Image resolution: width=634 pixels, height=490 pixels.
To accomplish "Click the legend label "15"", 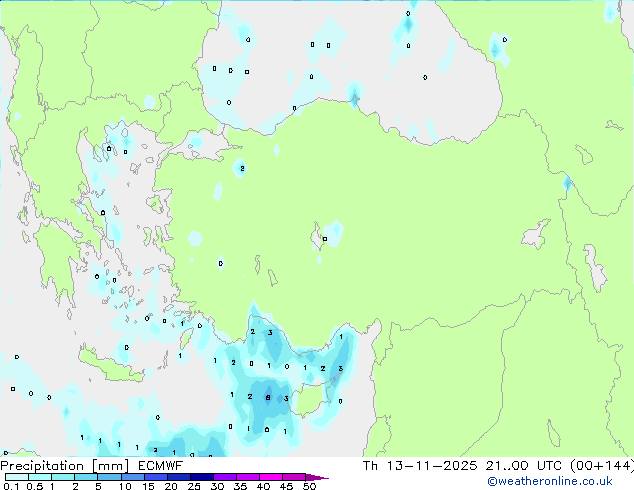I will pyautogui.click(x=148, y=486).
